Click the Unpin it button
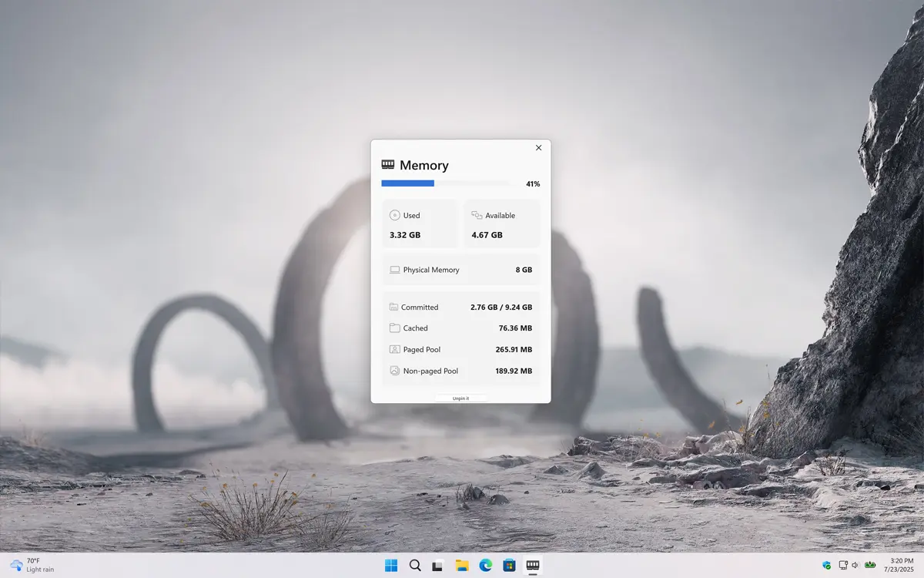This screenshot has height=578, width=924. click(460, 398)
